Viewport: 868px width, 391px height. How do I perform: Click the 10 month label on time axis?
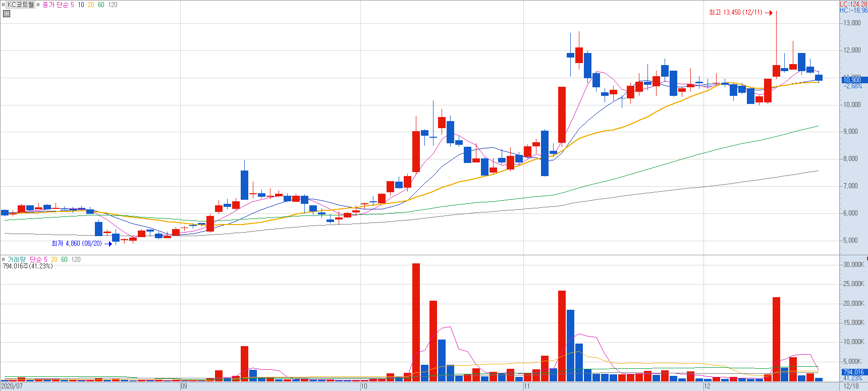tap(364, 386)
